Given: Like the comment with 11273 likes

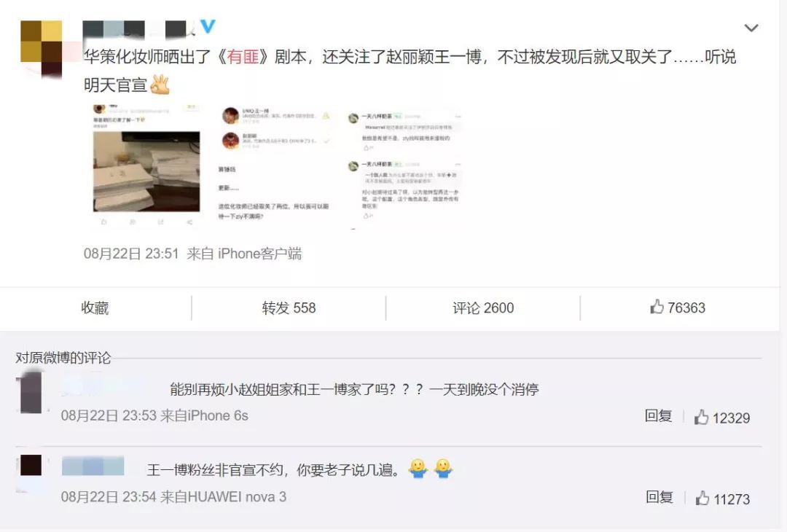Looking at the screenshot, I should [723, 499].
